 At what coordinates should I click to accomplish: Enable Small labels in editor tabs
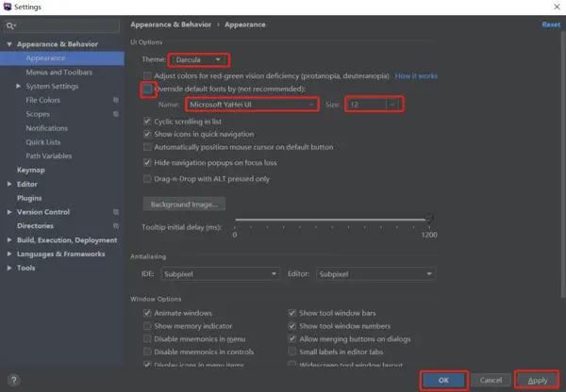292,351
